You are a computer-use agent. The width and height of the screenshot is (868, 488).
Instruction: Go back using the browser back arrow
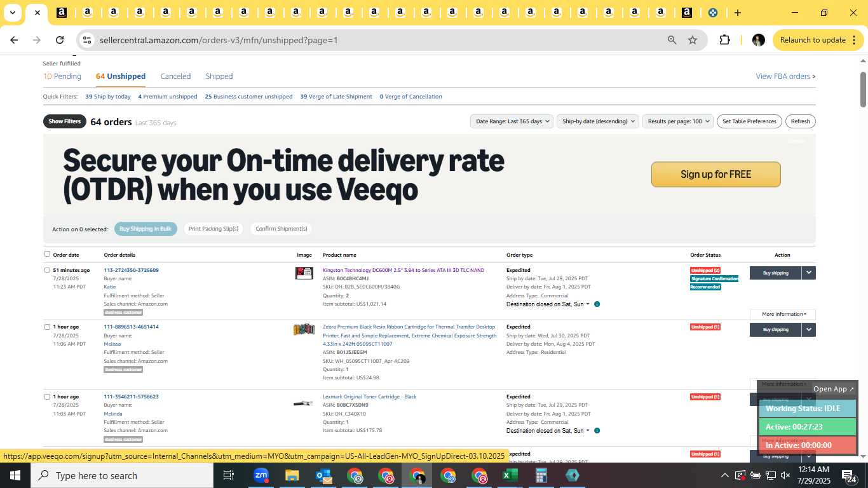14,40
